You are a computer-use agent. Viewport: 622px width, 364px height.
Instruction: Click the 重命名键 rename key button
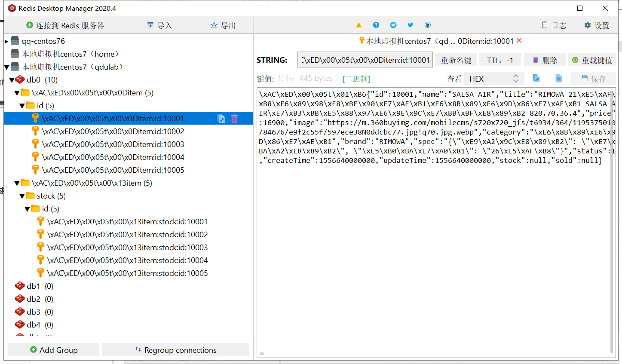coord(456,60)
